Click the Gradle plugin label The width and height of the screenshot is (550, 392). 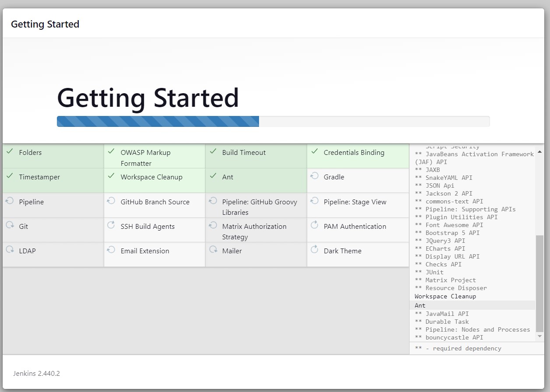pos(334,177)
